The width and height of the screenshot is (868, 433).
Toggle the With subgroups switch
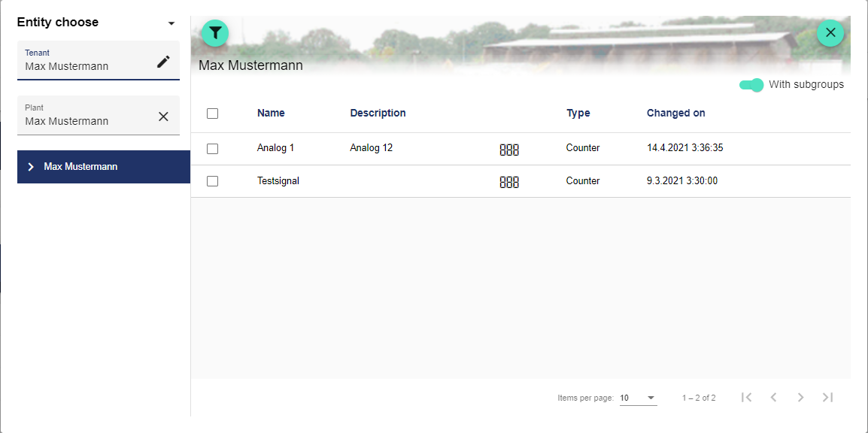pos(751,85)
